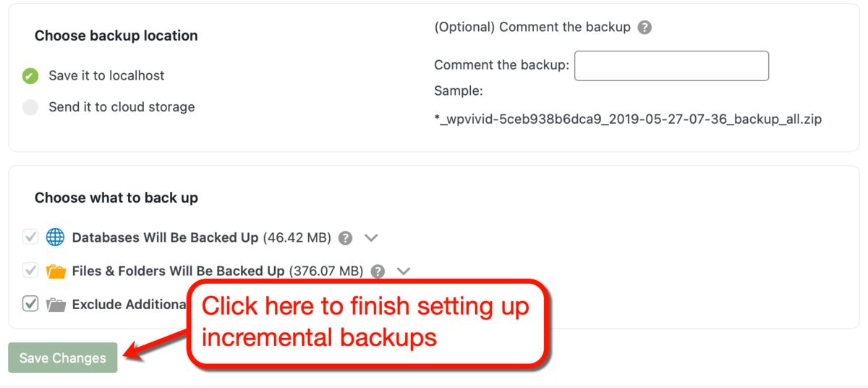Viewport: 868px width, 388px height.
Task: Click the Databases globe icon
Action: click(x=56, y=237)
